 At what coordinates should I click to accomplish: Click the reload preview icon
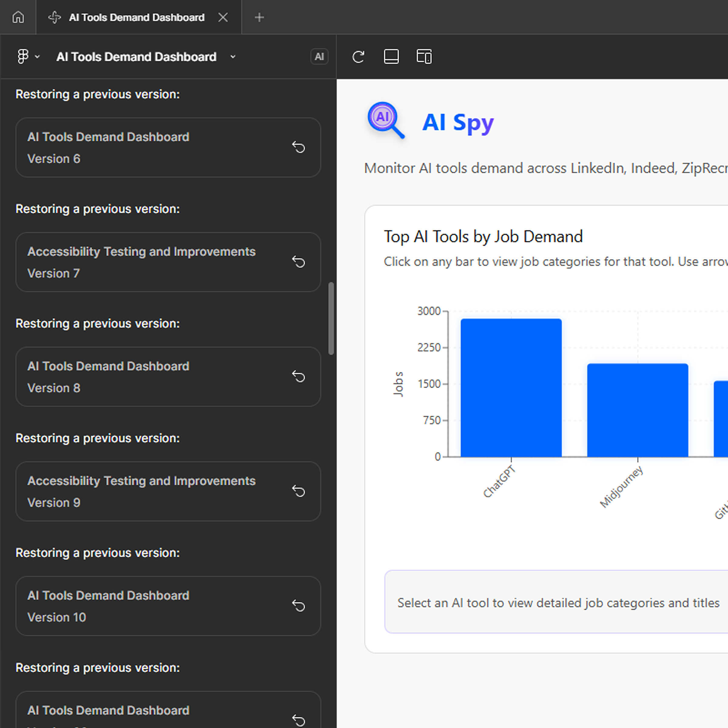pos(358,57)
